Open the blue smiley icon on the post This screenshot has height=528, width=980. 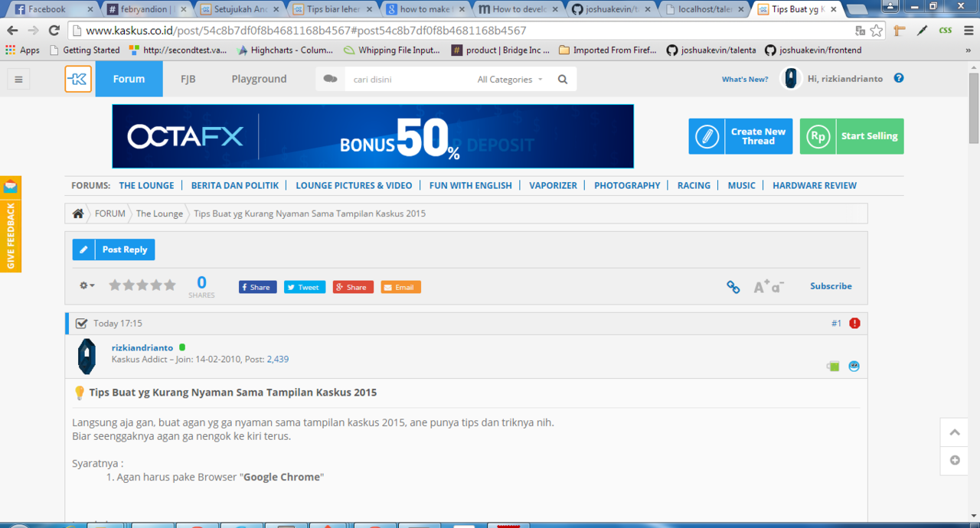click(854, 366)
